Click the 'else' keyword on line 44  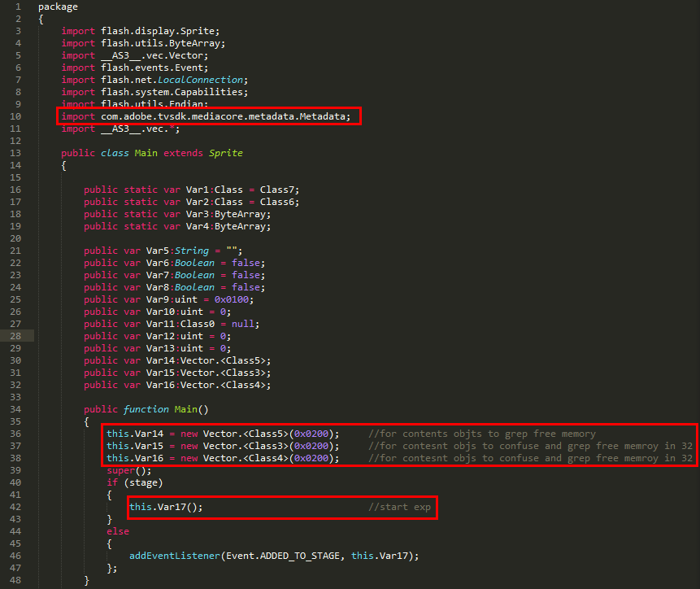click(118, 531)
